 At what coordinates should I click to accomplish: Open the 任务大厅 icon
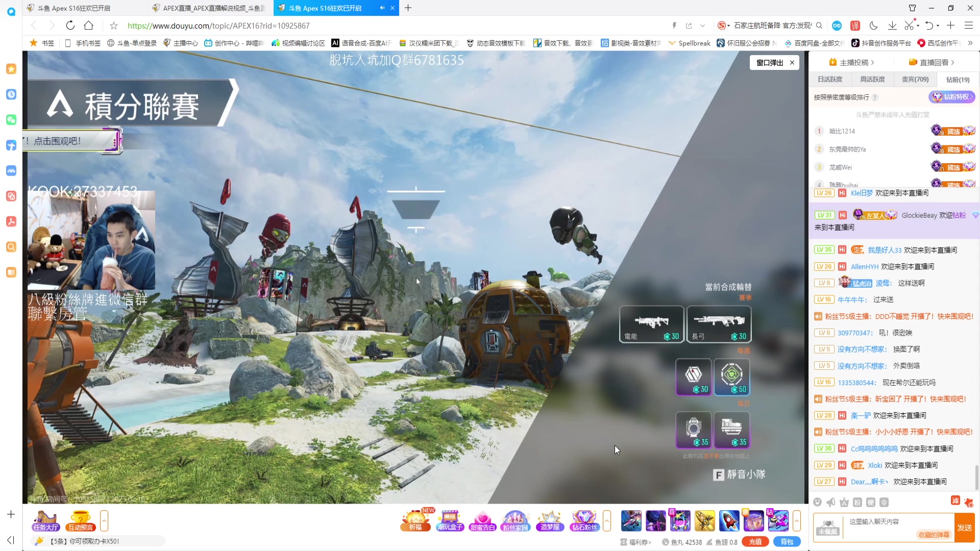tap(45, 521)
